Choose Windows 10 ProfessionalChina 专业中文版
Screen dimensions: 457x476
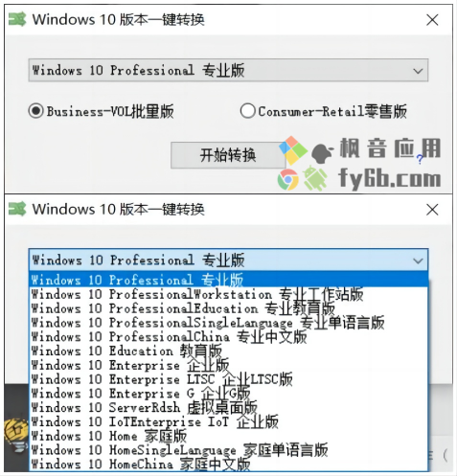(228, 336)
